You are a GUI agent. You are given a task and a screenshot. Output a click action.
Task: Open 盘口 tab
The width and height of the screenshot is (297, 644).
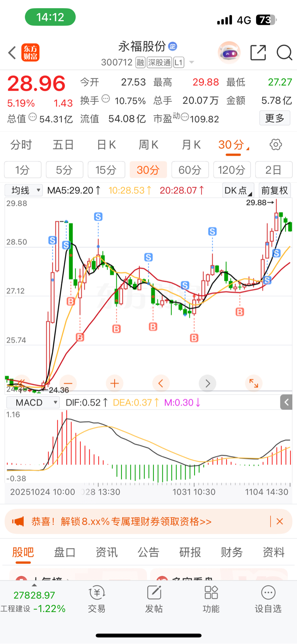coord(65,552)
